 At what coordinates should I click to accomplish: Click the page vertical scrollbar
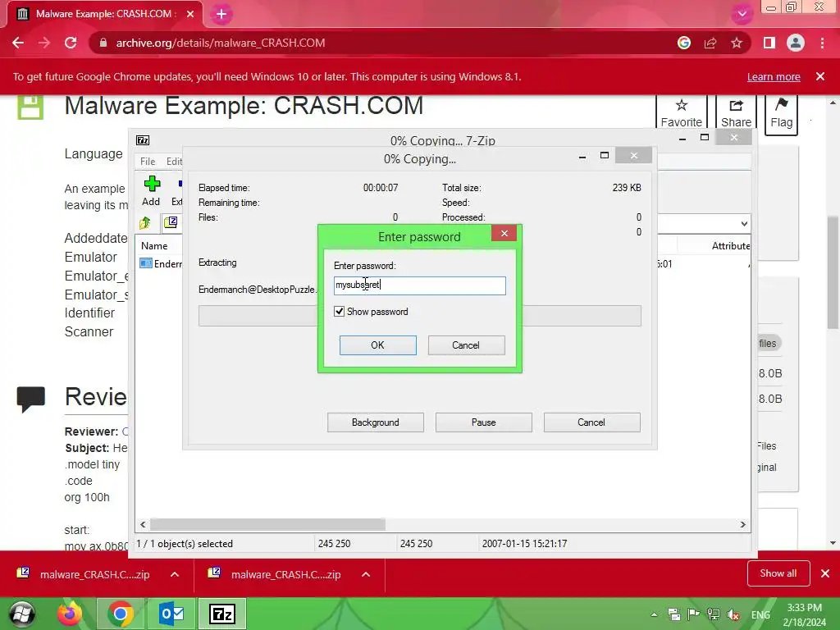[833, 271]
